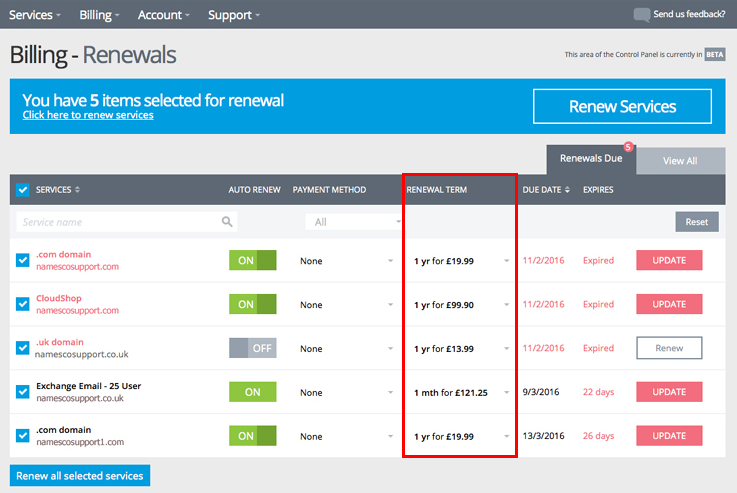
Task: Switch to the View All tab
Action: coord(680,161)
